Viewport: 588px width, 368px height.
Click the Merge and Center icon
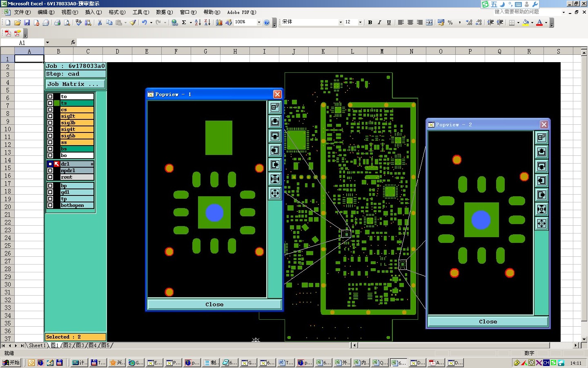click(429, 22)
